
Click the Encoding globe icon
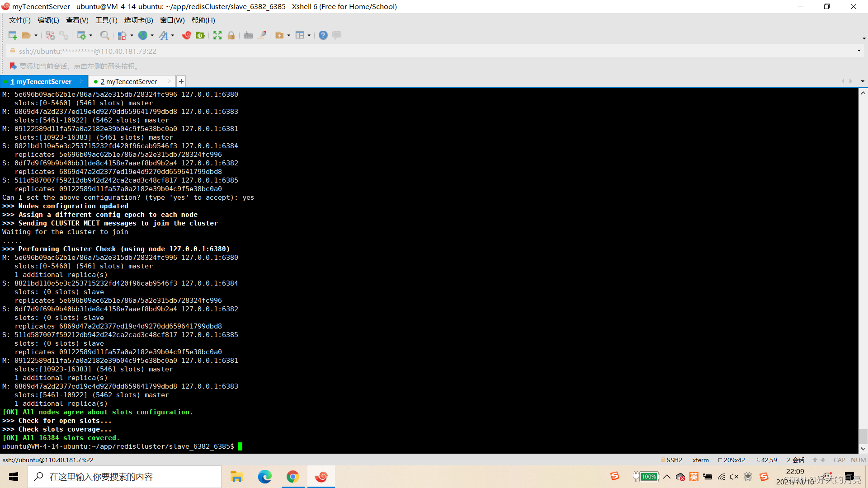[143, 35]
